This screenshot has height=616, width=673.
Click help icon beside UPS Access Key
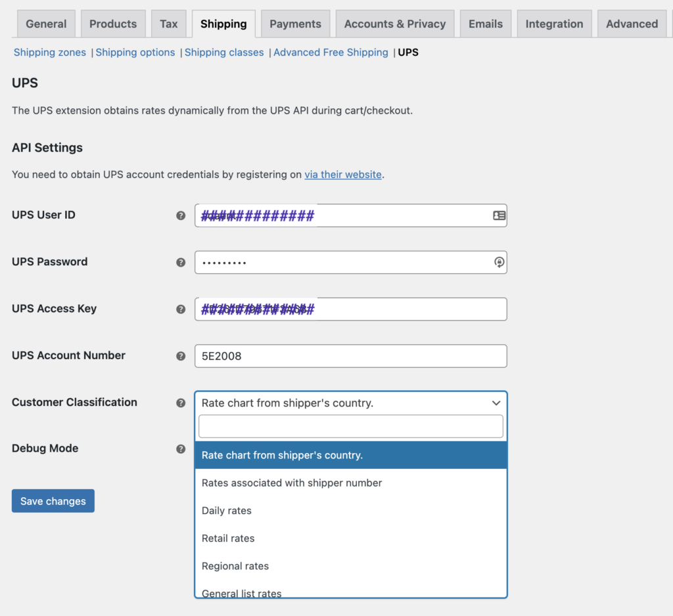coord(181,309)
